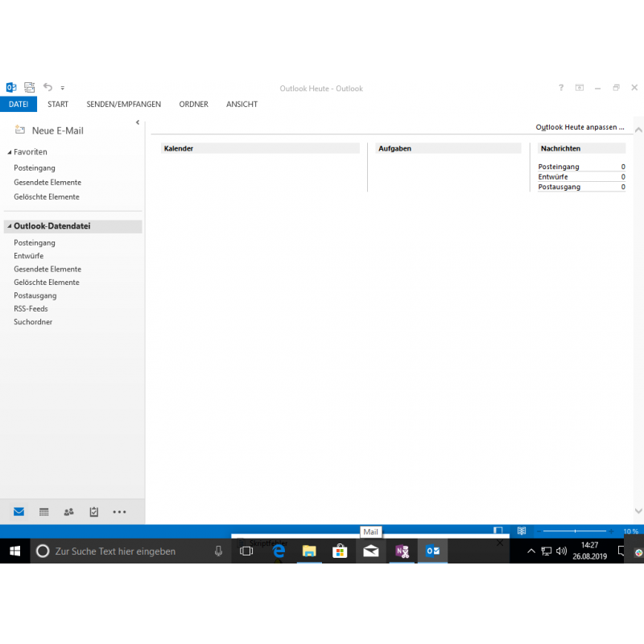Show more navigation options via three dots
The width and height of the screenshot is (644, 644).
120,511
